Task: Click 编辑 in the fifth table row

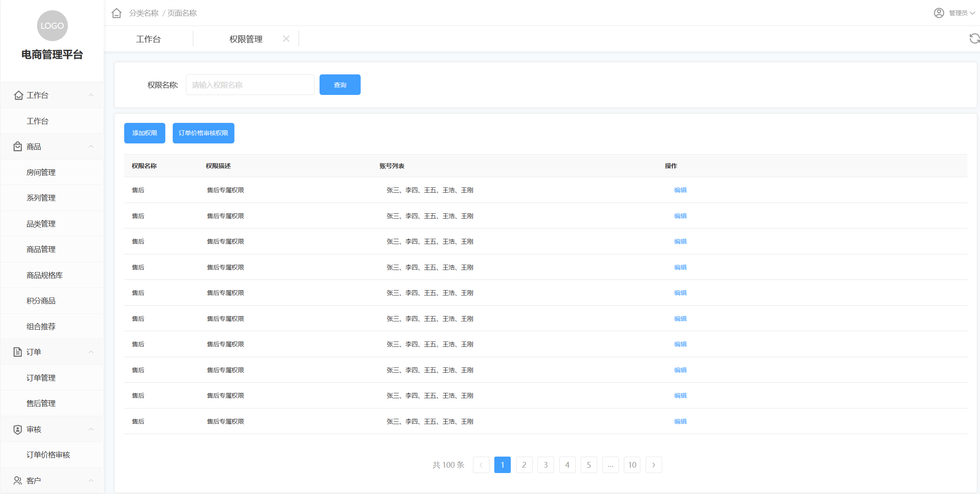Action: (x=681, y=293)
